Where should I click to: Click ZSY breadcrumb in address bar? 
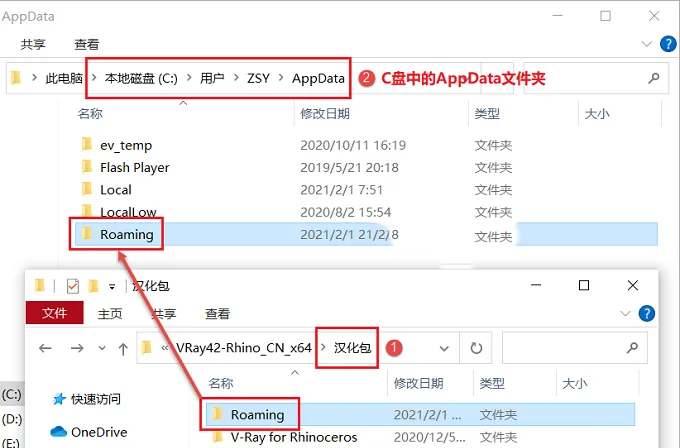[x=258, y=78]
